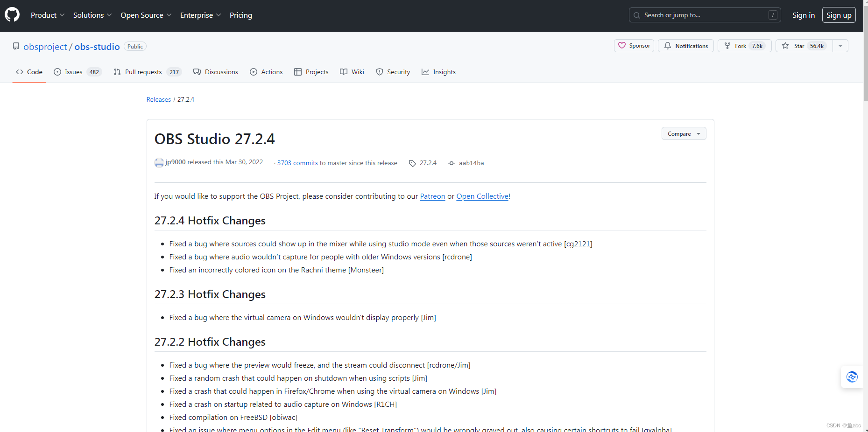Click the Sign up button

click(839, 15)
